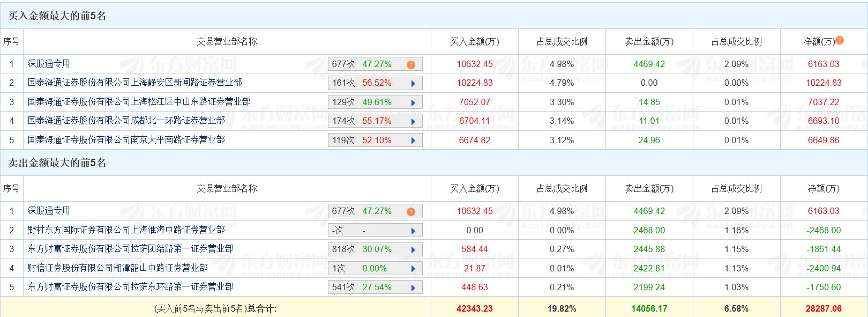
Task: Click buy amount 584.44
Action: tap(475, 249)
